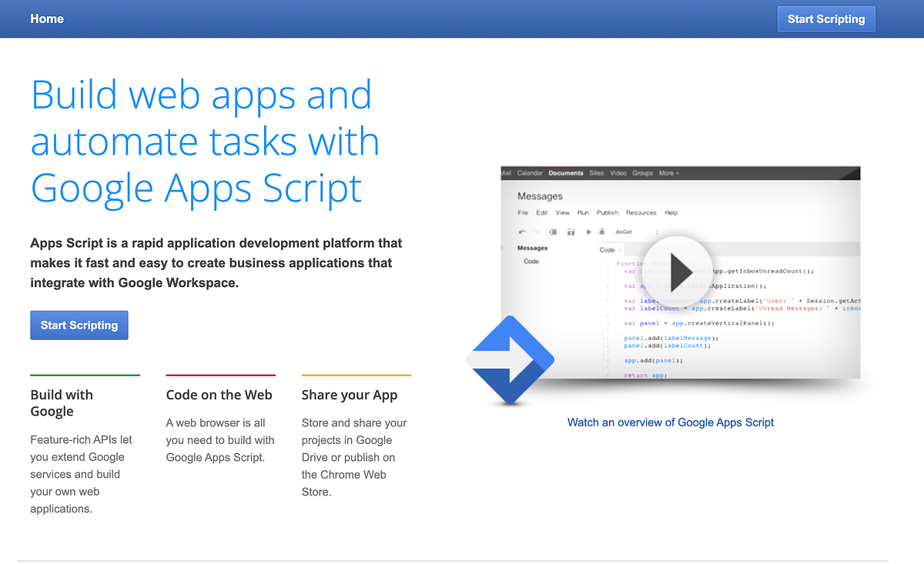The height and width of the screenshot is (564, 924).
Task: Open Watch an overview of Google Apps Script
Action: click(x=670, y=422)
